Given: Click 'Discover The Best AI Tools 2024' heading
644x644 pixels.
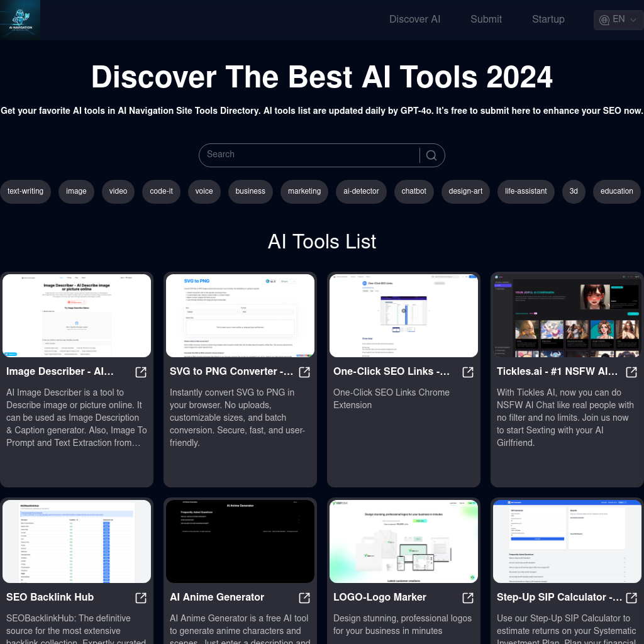Looking at the screenshot, I should pos(322,77).
